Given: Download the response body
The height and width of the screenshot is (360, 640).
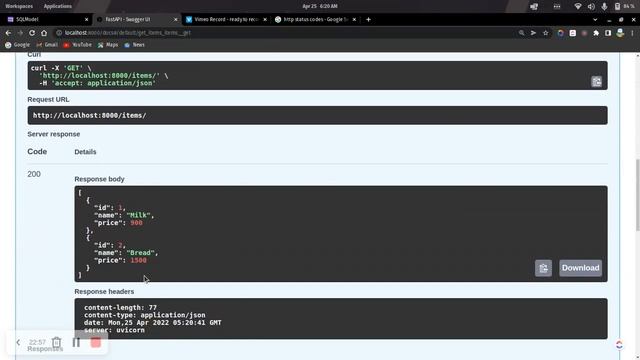Looking at the screenshot, I should click(580, 268).
